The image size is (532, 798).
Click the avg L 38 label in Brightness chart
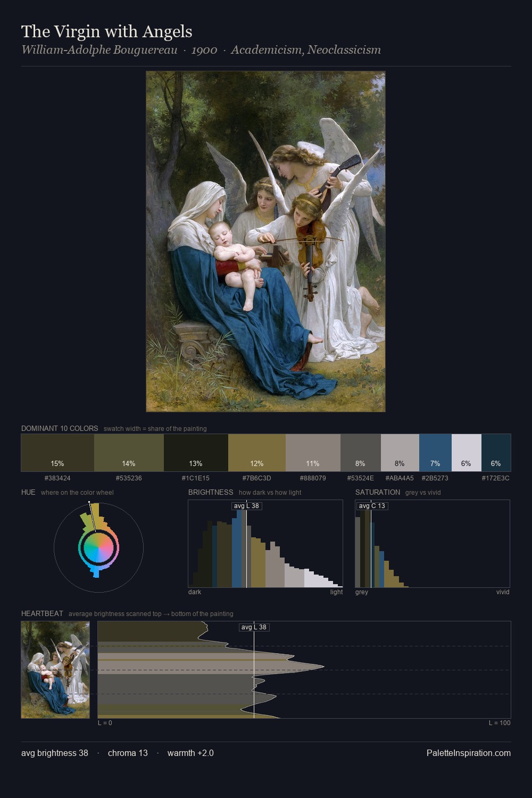click(247, 506)
